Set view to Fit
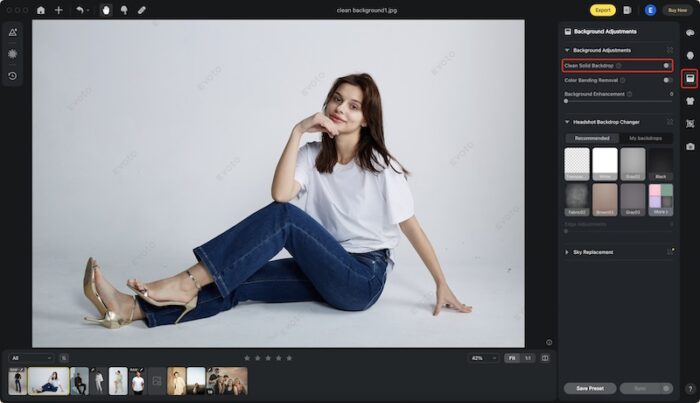 coord(512,358)
